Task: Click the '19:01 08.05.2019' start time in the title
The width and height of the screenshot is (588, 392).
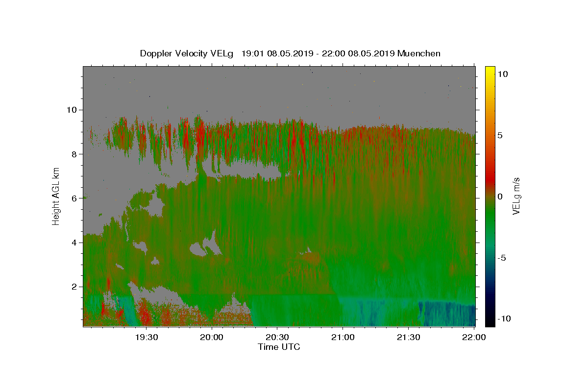Action: click(276, 53)
